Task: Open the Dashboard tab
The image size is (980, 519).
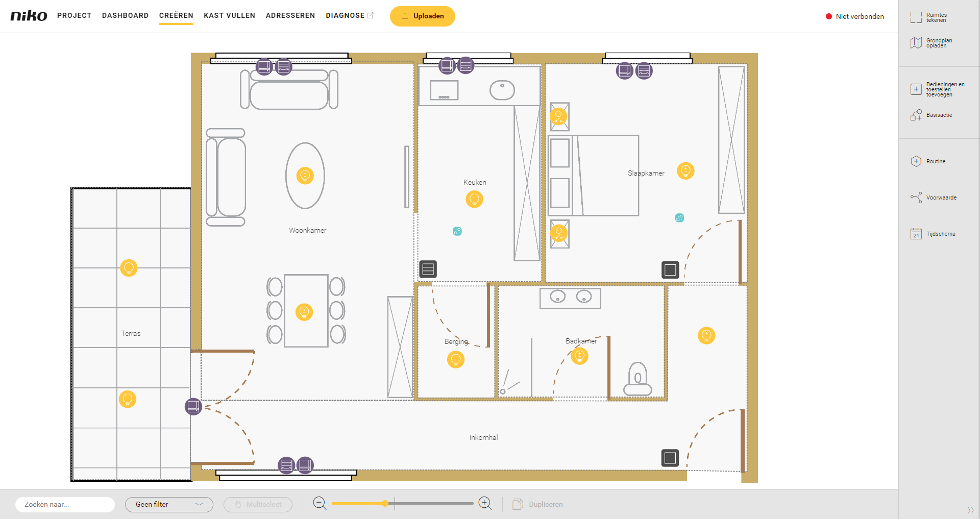Action: [x=126, y=15]
